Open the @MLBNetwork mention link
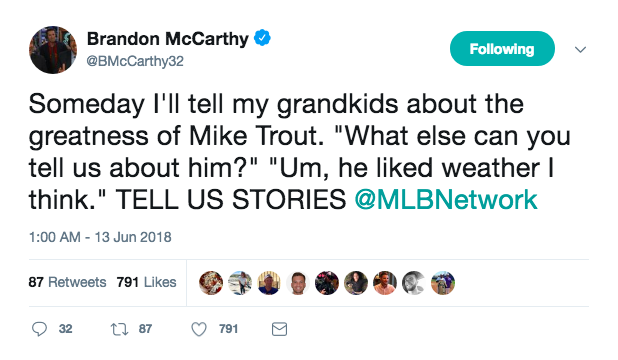 coord(446,200)
